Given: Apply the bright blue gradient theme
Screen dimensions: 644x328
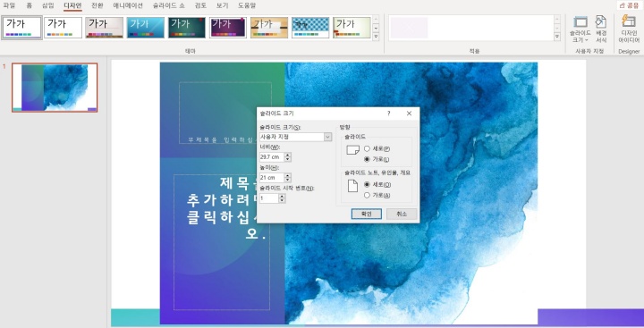Looking at the screenshot, I should pyautogui.click(x=146, y=28).
